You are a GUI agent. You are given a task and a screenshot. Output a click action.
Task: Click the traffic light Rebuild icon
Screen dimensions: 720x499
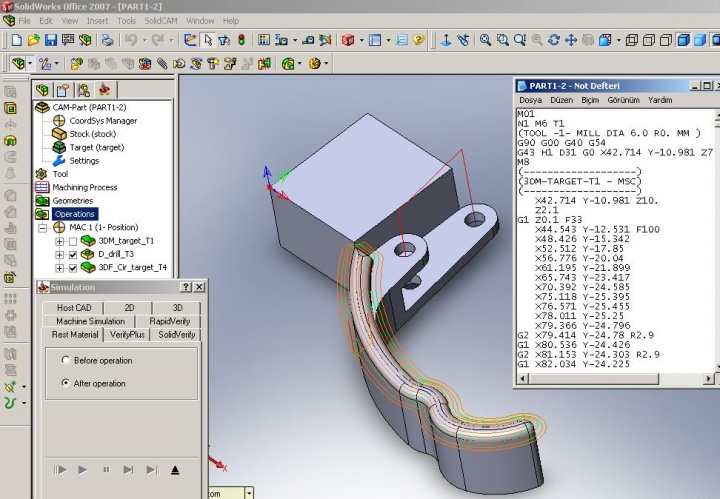coord(241,40)
